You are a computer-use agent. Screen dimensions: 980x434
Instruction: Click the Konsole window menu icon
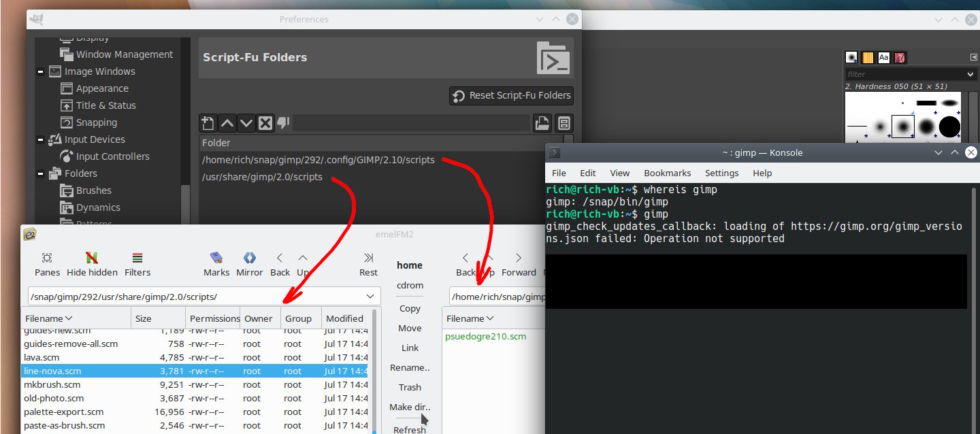[x=555, y=152]
